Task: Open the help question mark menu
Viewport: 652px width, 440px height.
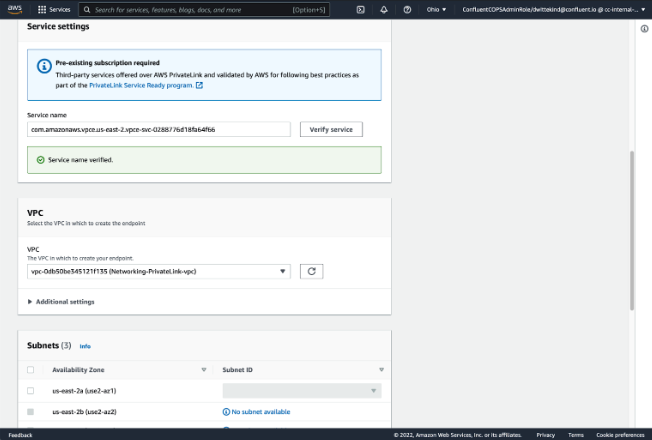Action: [407, 10]
